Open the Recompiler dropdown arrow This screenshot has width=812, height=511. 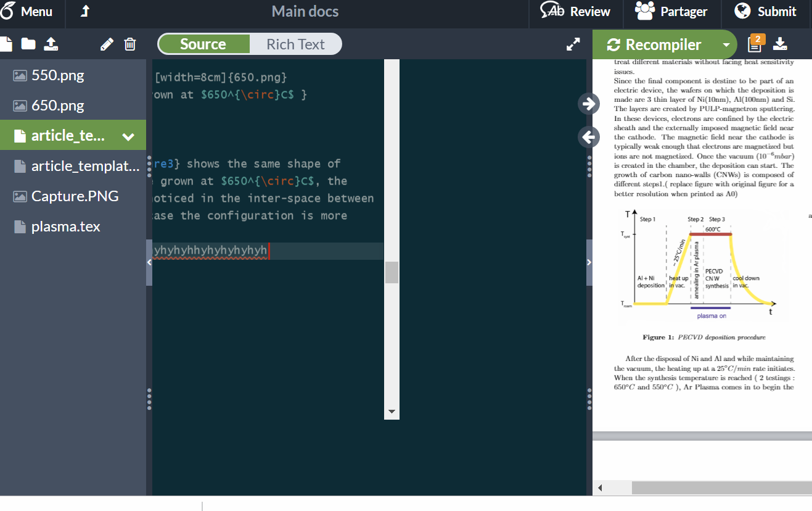(x=726, y=45)
